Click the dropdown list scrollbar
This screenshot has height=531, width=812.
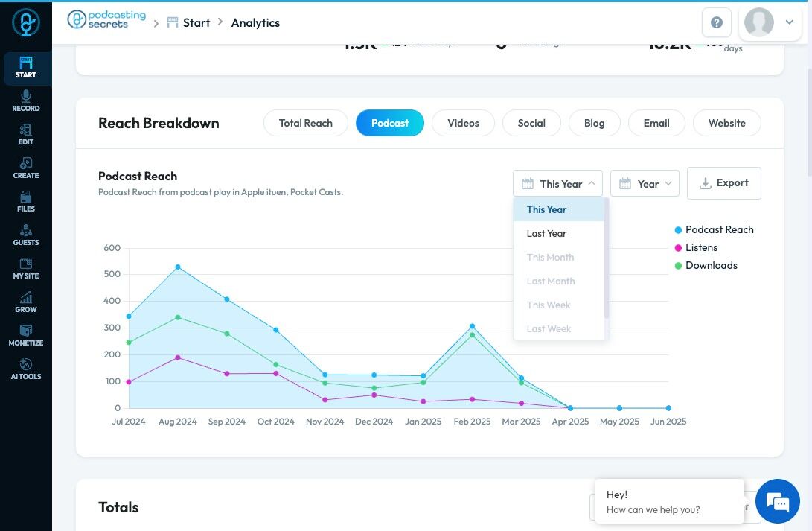(x=607, y=258)
